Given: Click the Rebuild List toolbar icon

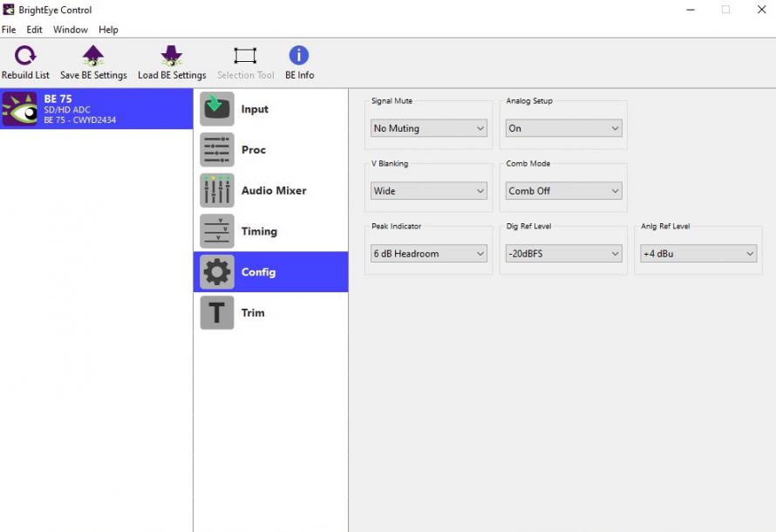Looking at the screenshot, I should coord(25,56).
